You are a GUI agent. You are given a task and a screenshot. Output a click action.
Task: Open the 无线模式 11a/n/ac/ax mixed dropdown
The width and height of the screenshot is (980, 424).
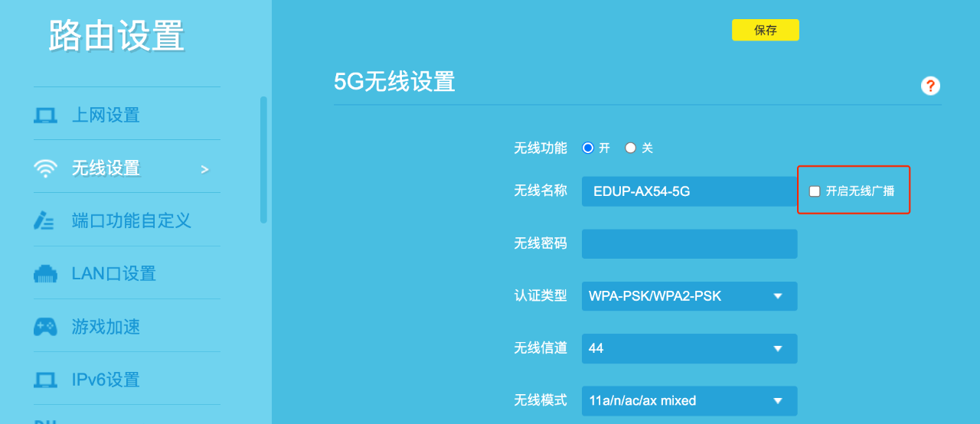[x=689, y=400]
